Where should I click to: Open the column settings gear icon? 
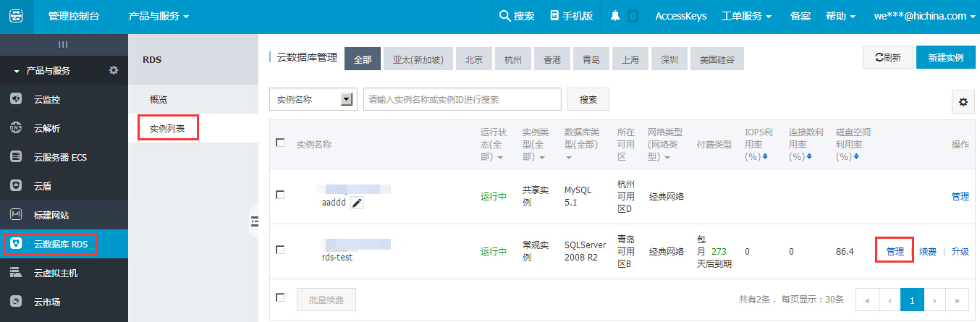click(x=962, y=103)
